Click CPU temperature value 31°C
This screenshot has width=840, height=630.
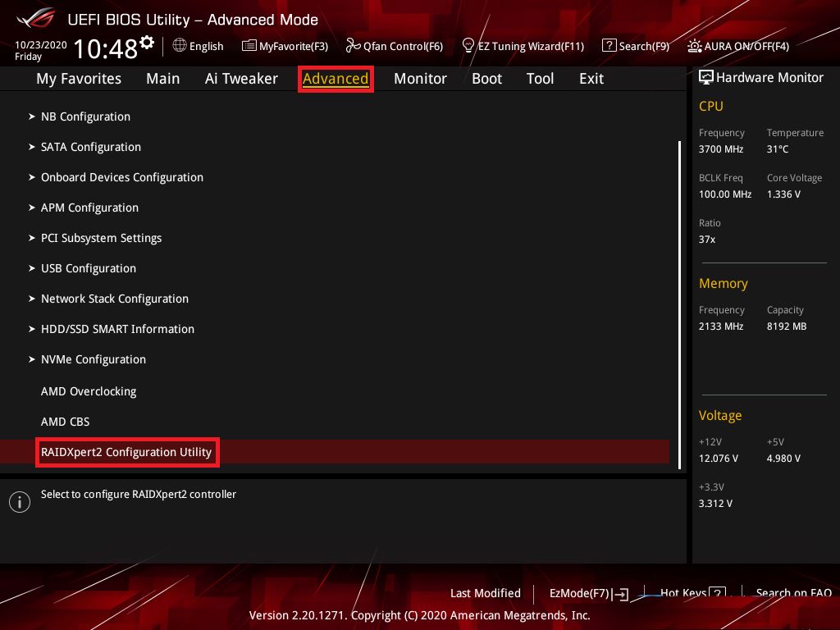[x=778, y=149]
